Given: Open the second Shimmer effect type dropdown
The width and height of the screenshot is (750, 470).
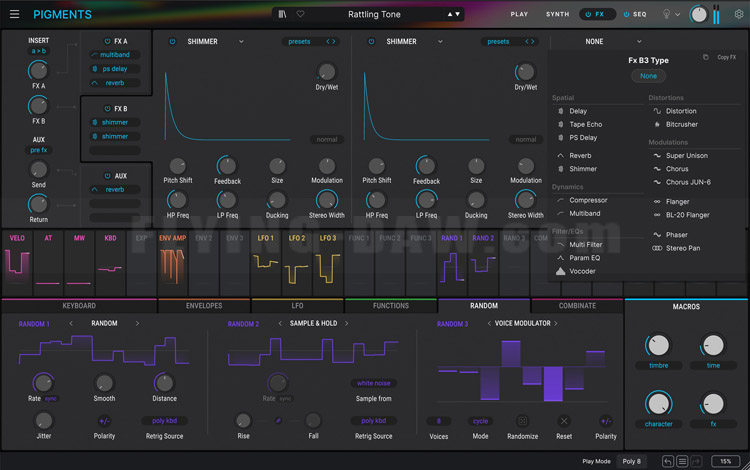Looking at the screenshot, I should click(414, 42).
